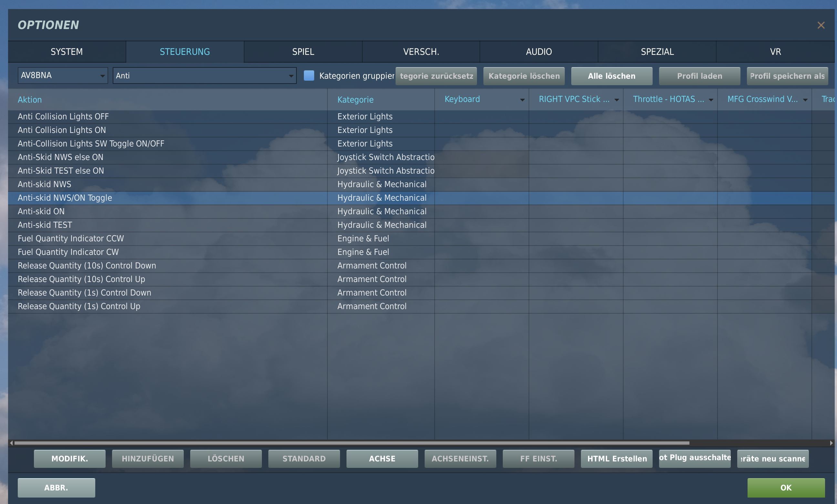Image resolution: width=837 pixels, height=504 pixels.
Task: Open the AV8BNA aircraft dropdown
Action: (x=63, y=76)
